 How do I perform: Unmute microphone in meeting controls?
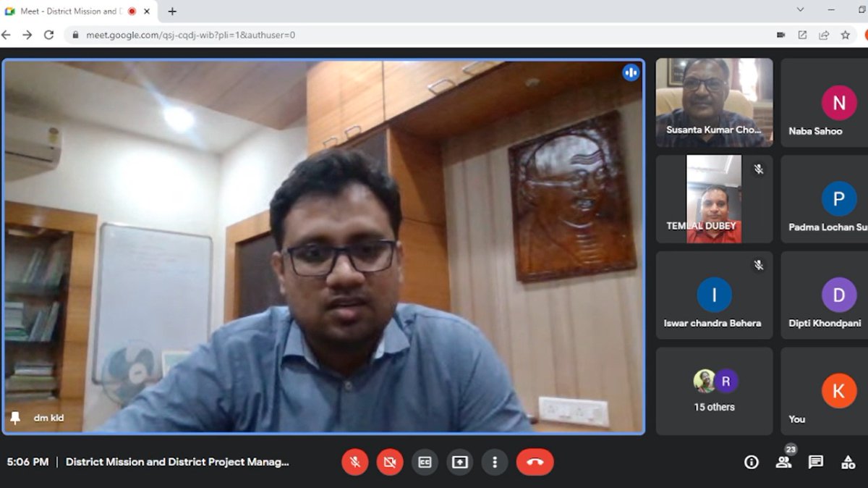(355, 462)
